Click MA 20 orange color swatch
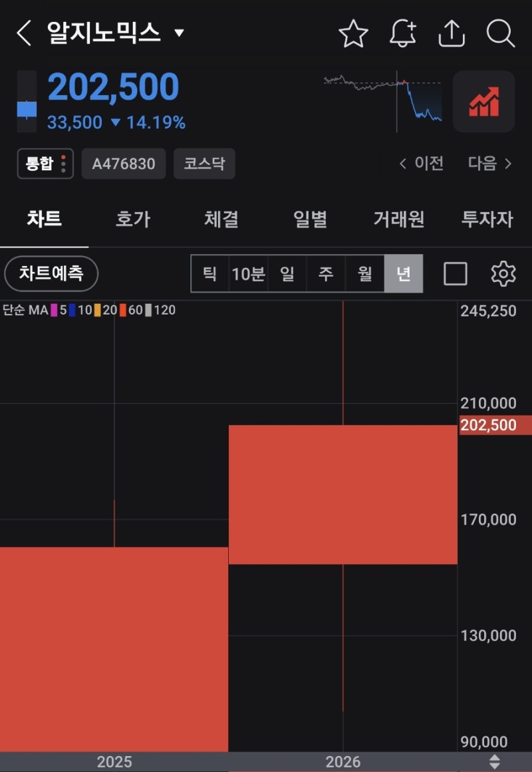 tap(98, 310)
